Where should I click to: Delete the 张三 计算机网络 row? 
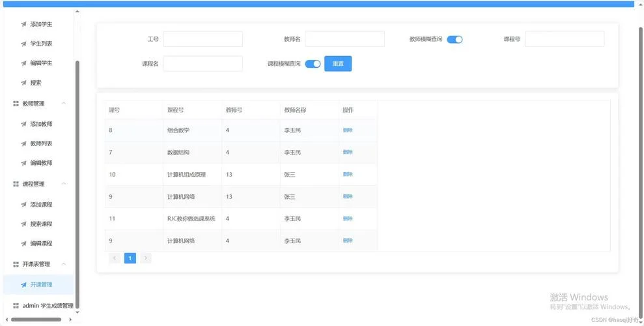[x=348, y=196]
